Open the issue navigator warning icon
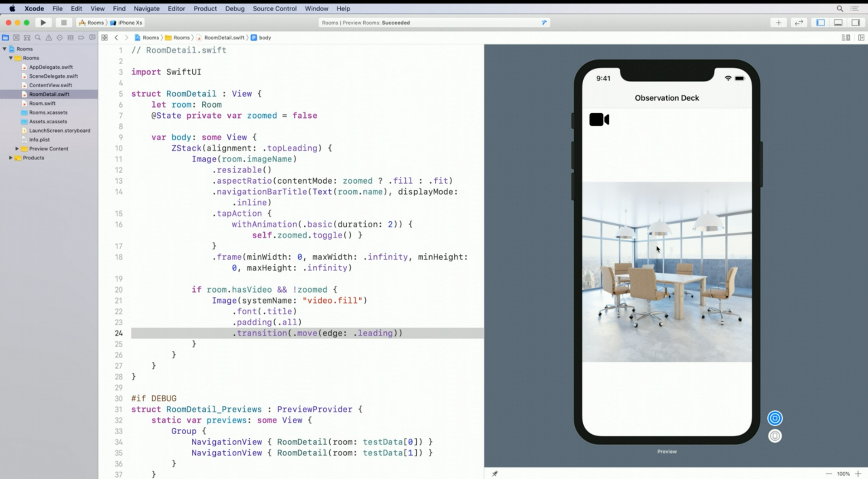The height and width of the screenshot is (479, 868). (x=49, y=38)
